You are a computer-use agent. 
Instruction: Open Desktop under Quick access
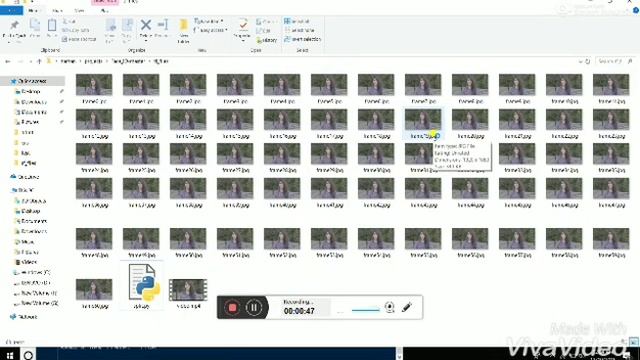coord(31,91)
